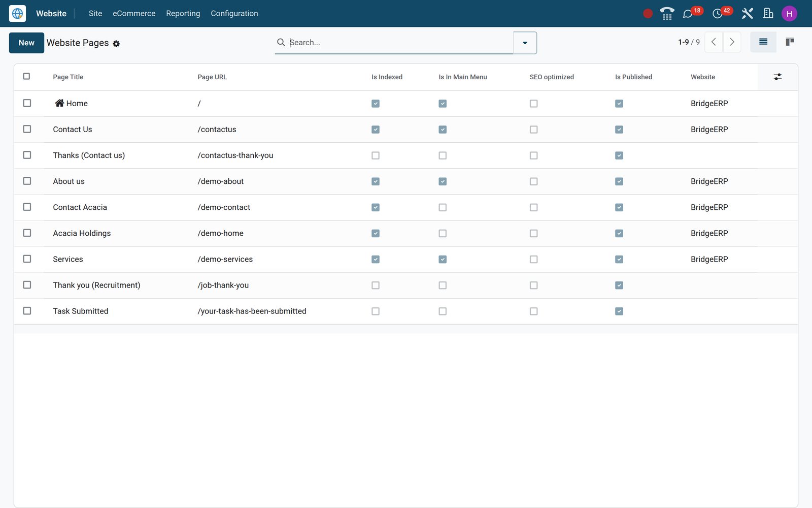The height and width of the screenshot is (508, 812).
Task: Open the Website app home icon
Action: [x=17, y=14]
